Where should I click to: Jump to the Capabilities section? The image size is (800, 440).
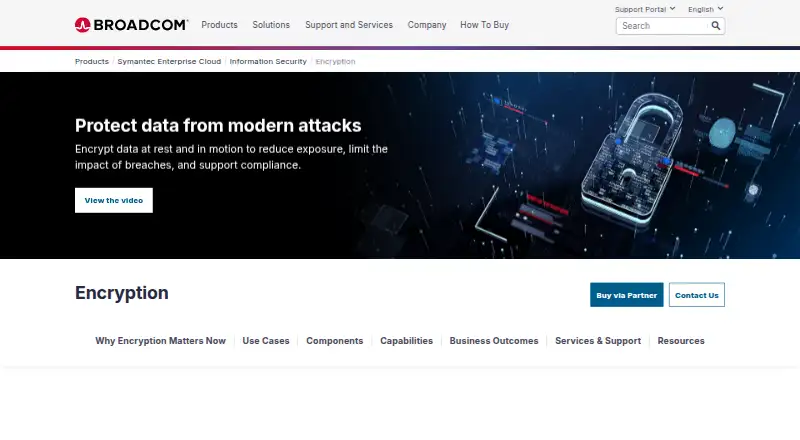pyautogui.click(x=406, y=341)
